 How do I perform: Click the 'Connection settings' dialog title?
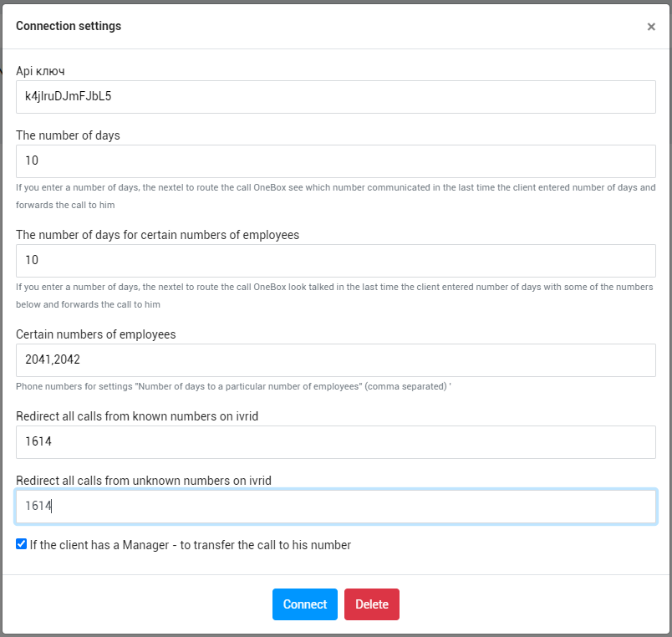69,26
